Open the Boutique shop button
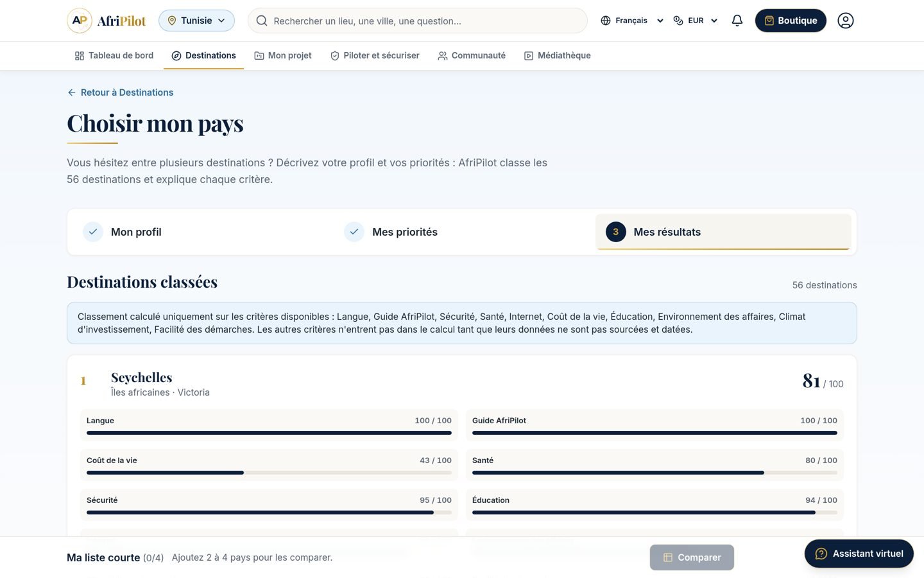This screenshot has width=924, height=578. (x=791, y=21)
